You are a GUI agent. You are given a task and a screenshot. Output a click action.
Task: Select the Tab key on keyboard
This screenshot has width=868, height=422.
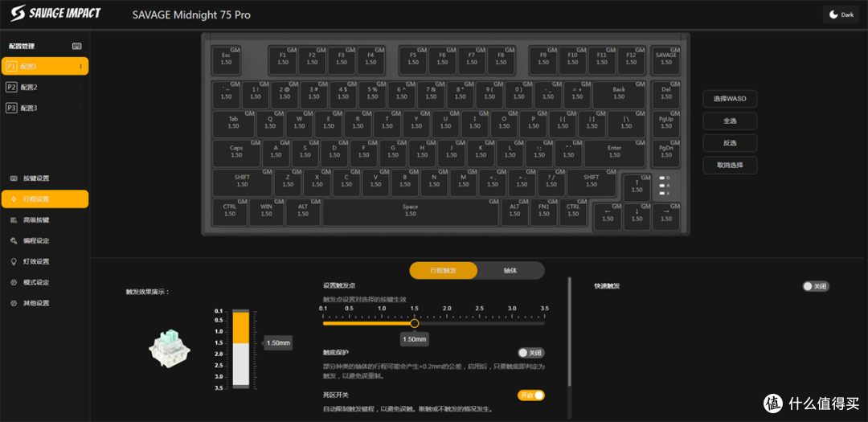tap(234, 123)
